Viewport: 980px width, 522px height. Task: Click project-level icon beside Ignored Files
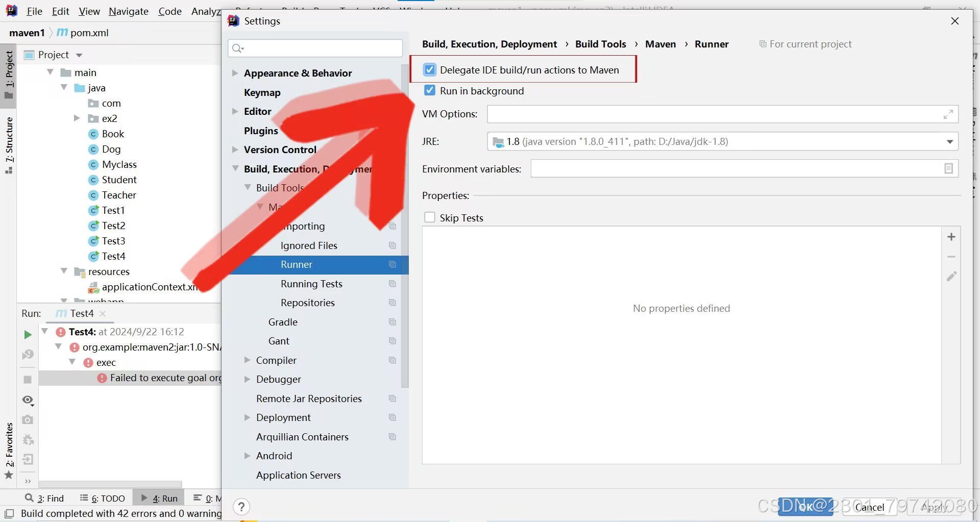pos(393,245)
